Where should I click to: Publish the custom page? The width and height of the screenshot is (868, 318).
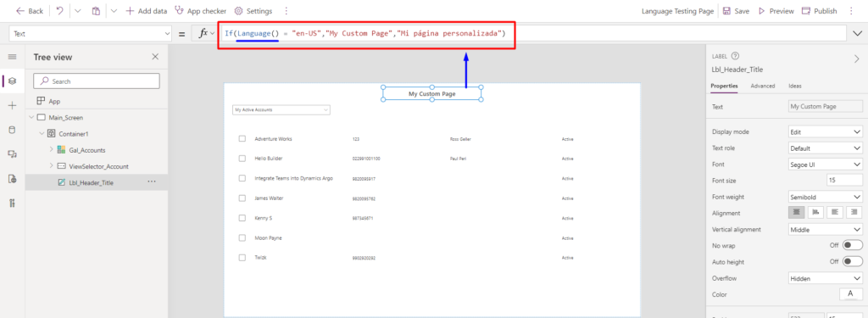[820, 11]
